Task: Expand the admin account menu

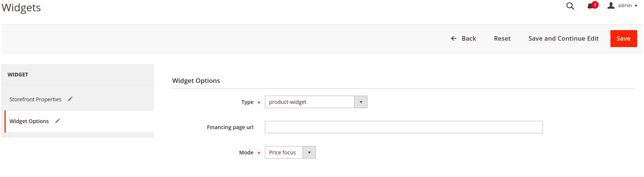Action: click(622, 6)
